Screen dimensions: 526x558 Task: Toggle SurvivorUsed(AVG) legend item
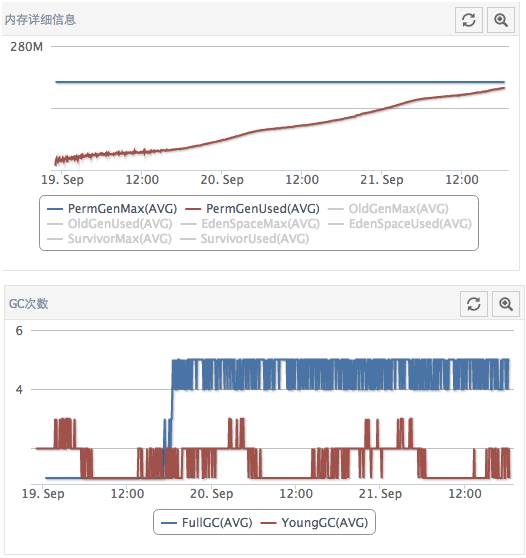pos(244,238)
